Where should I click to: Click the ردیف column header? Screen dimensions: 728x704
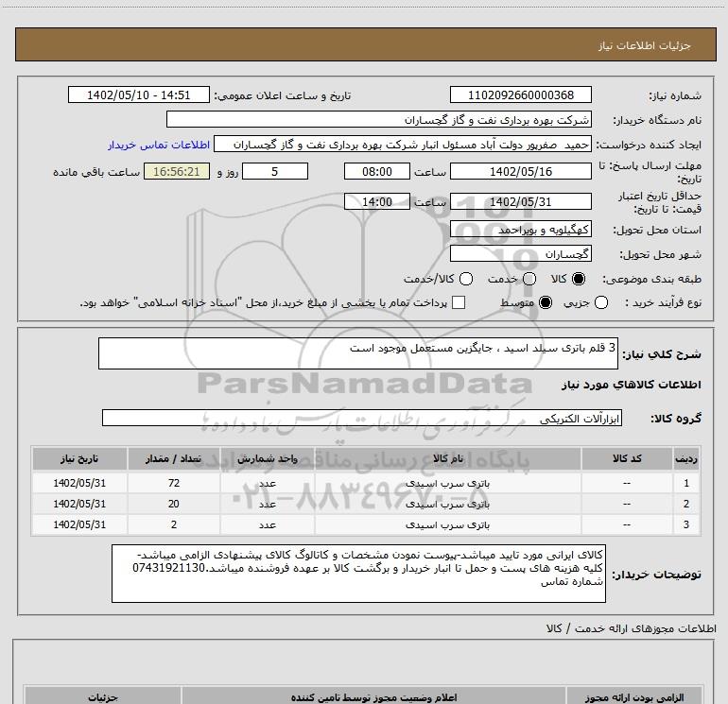686,459
